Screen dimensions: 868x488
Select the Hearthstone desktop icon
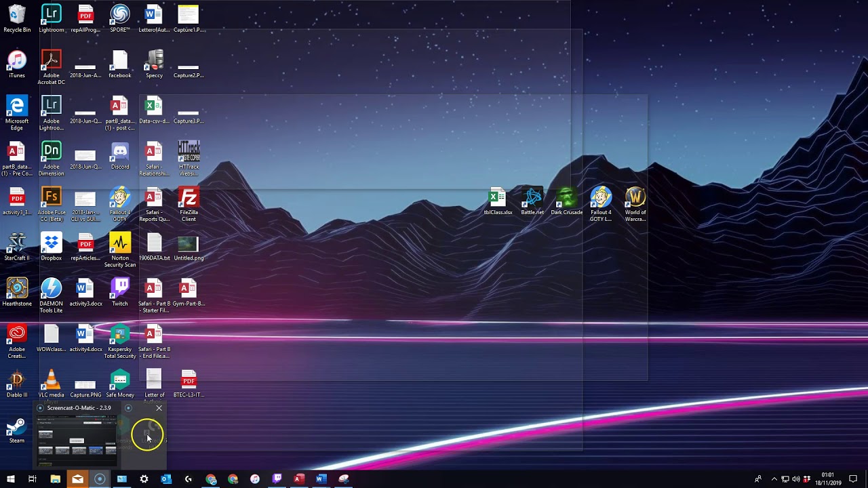[17, 292]
